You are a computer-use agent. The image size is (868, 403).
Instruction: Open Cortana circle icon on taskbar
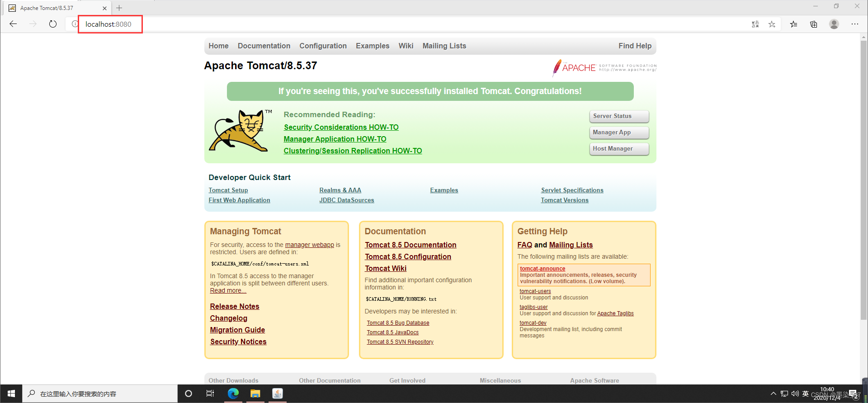click(189, 394)
